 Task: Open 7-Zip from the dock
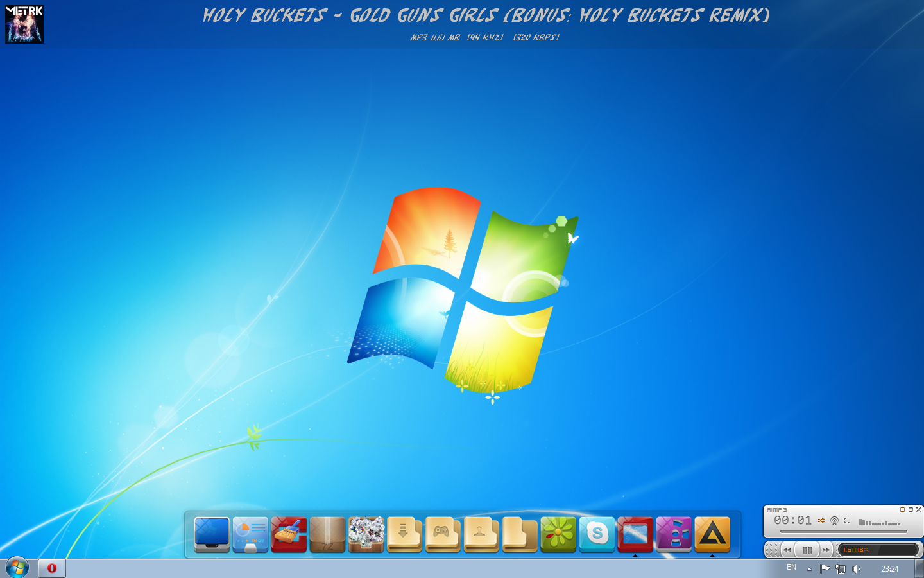[327, 534]
